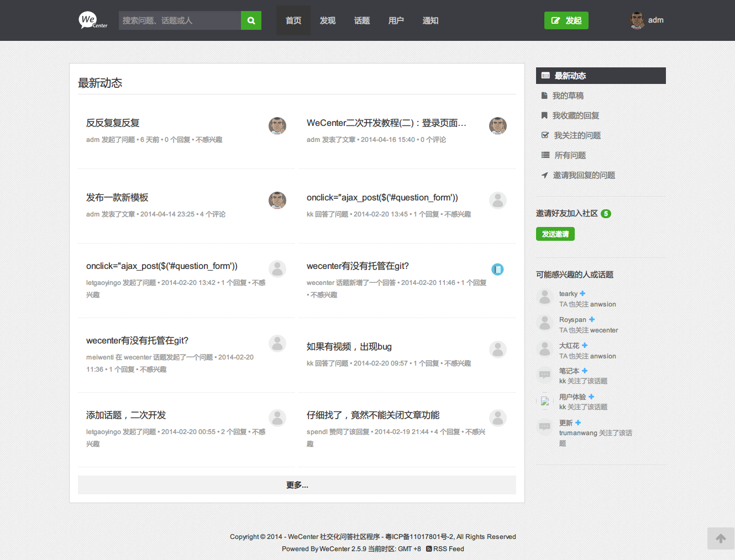Click the 发送邀请 button

(555, 234)
